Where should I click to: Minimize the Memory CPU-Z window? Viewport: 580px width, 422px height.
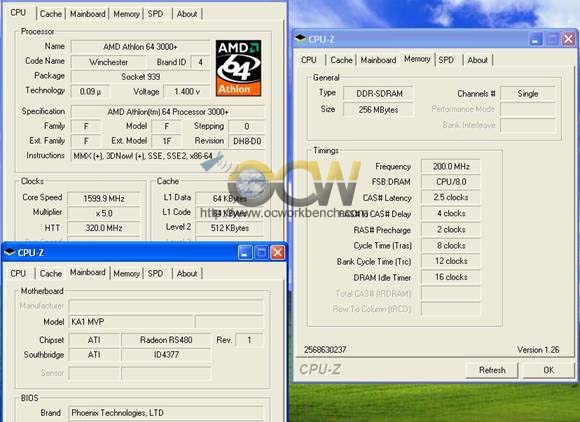pyautogui.click(x=536, y=38)
